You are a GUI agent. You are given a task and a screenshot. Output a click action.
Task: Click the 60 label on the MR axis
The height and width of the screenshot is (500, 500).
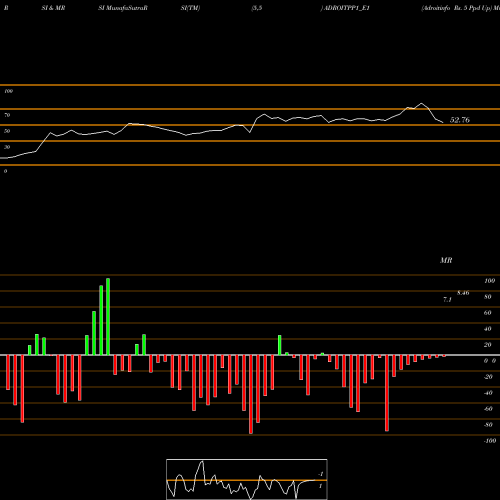tap(487, 313)
